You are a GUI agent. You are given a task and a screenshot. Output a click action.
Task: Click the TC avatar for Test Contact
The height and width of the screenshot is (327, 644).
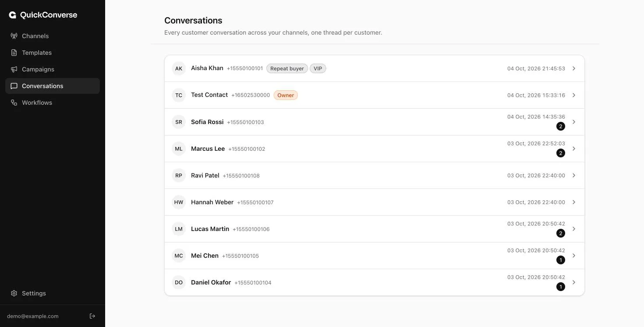point(179,95)
